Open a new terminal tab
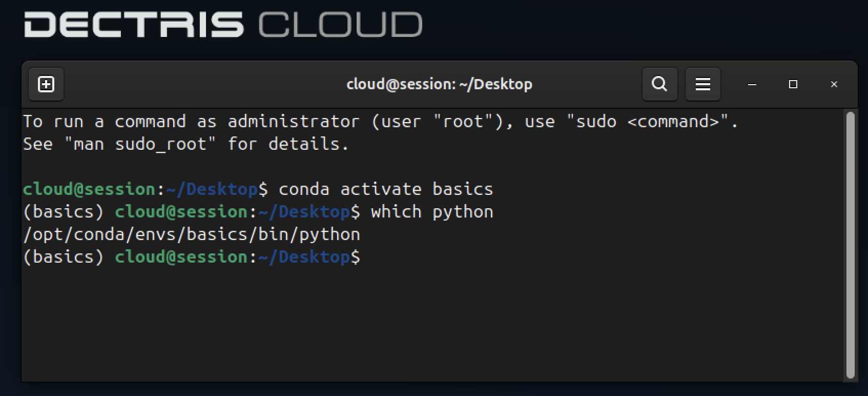Viewport: 868px width, 396px height. coord(46,84)
